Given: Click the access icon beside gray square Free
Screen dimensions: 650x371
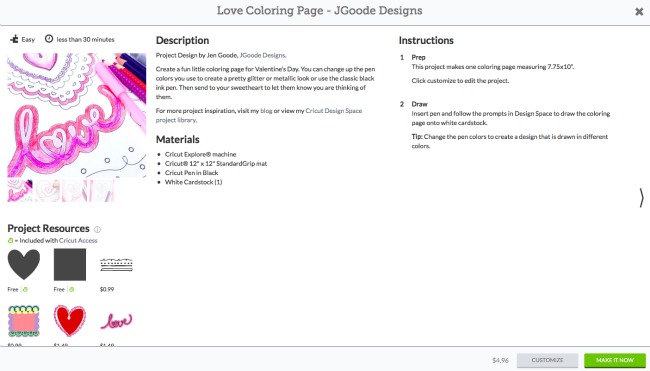Looking at the screenshot, I should point(72,289).
